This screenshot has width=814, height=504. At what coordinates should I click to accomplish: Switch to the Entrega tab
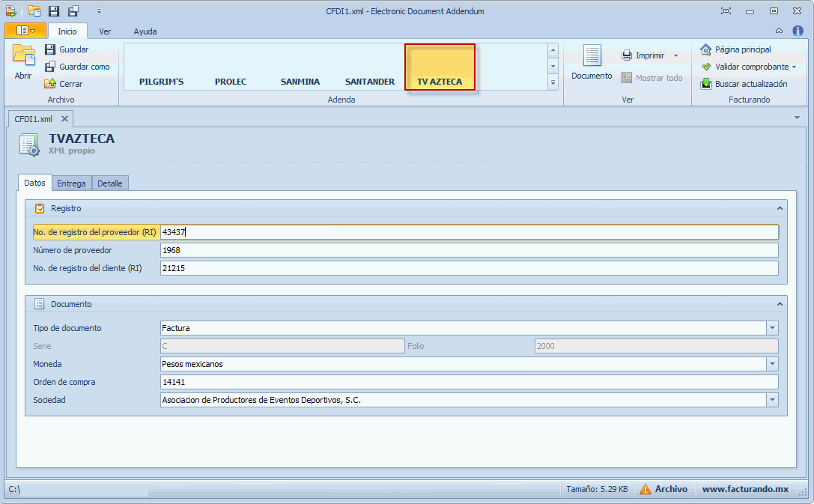click(x=71, y=183)
